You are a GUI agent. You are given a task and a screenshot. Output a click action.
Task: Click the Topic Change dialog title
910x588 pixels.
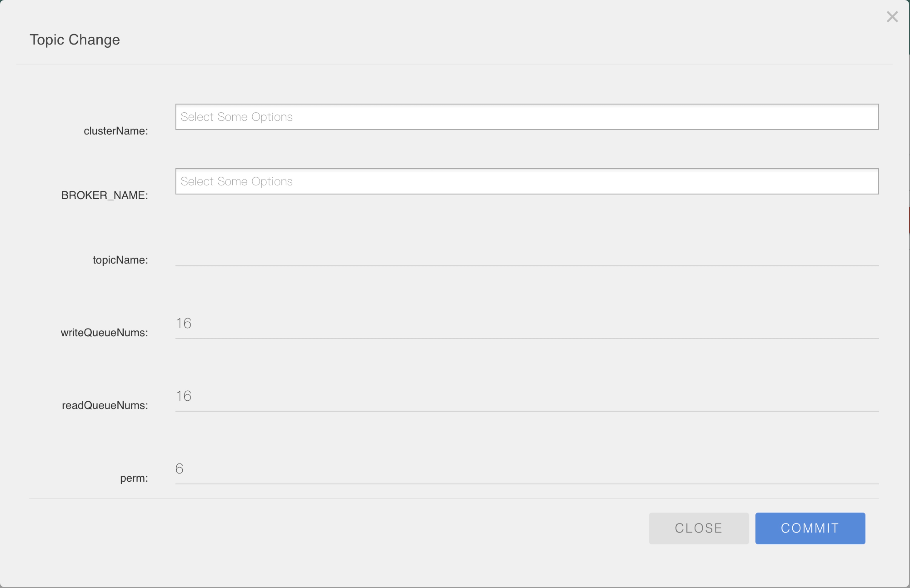point(75,40)
